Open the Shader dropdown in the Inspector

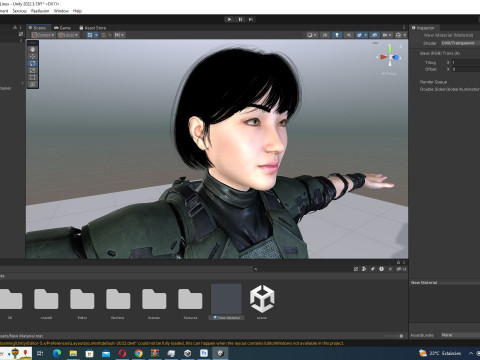461,43
